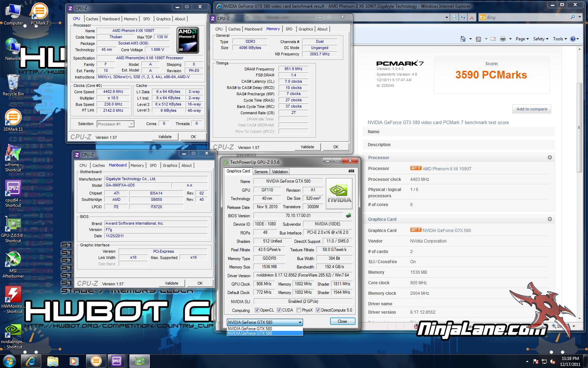The height and width of the screenshot is (368, 588).
Task: Click the GPU-Z screenshot camera icon
Action: click(x=351, y=171)
